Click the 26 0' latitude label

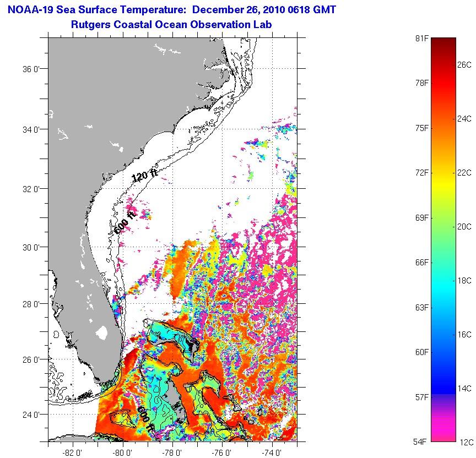click(31, 359)
